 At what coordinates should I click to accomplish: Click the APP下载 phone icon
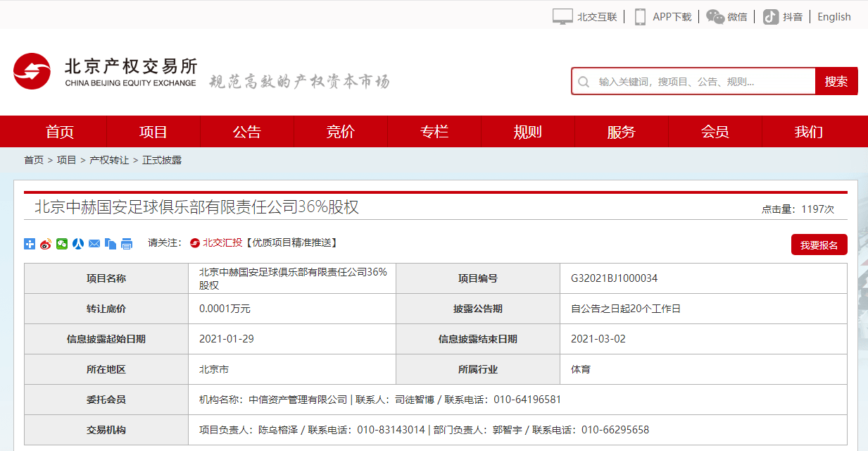[640, 17]
